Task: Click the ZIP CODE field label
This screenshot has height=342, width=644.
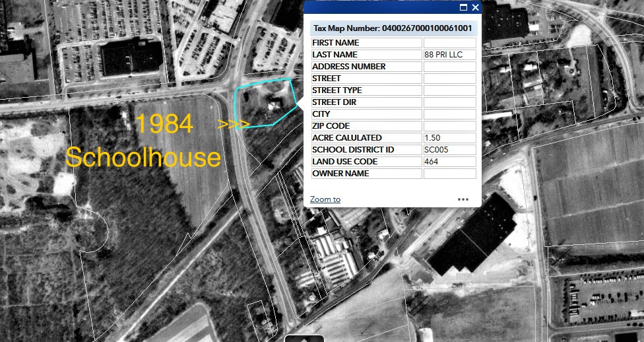Action: 331,126
